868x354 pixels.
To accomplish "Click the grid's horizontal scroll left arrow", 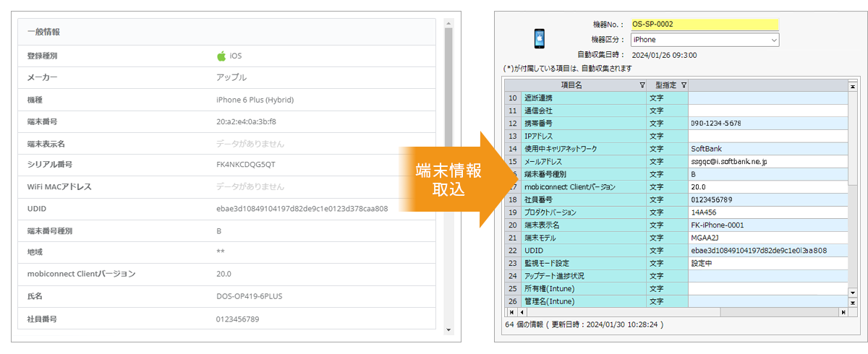I will click(522, 312).
